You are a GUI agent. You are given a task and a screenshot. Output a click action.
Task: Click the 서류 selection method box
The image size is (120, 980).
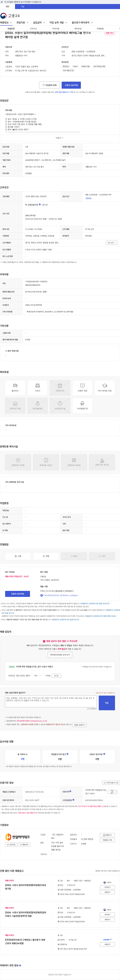tap(18, 556)
